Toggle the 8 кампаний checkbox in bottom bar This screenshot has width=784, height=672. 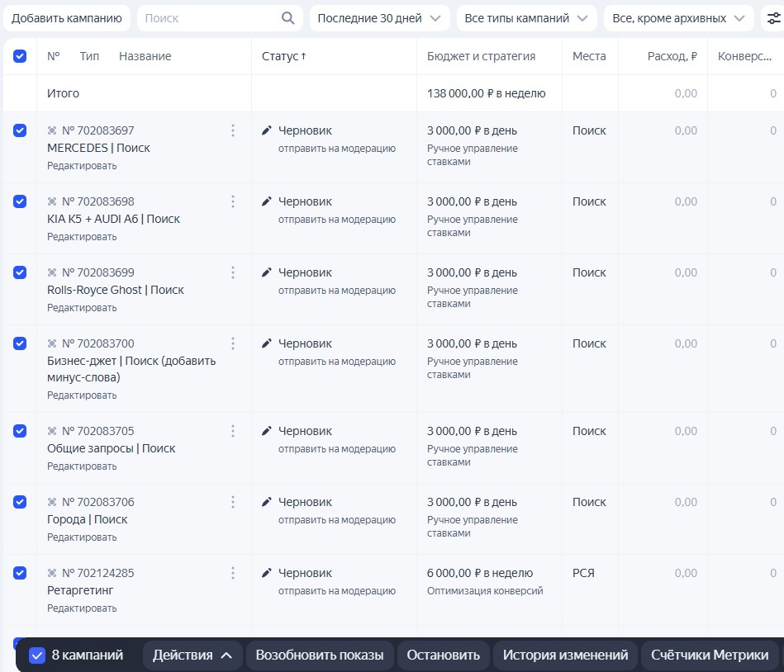[37, 655]
